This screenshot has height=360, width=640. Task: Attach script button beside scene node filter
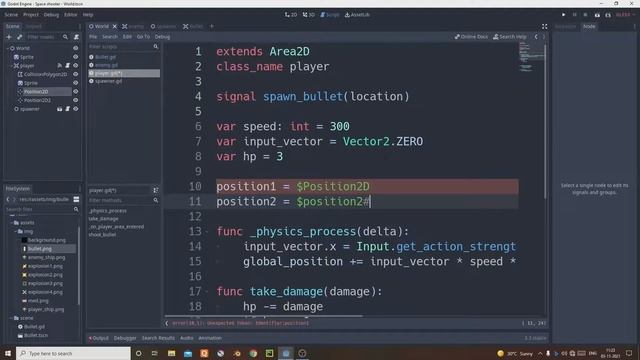(76, 37)
